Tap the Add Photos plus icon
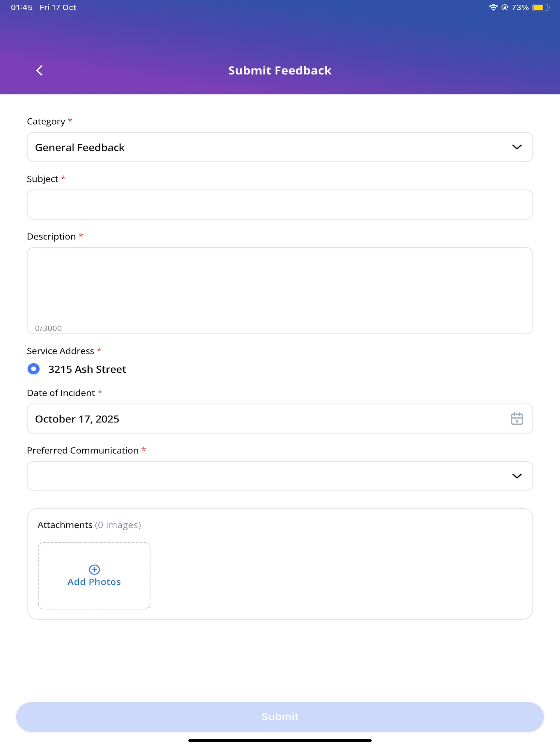Image resolution: width=560 pixels, height=747 pixels. [x=94, y=570]
